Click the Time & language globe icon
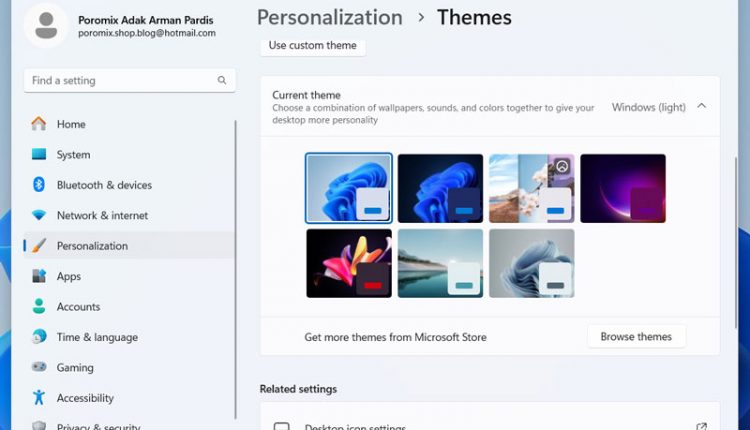This screenshot has height=430, width=750. (39, 337)
